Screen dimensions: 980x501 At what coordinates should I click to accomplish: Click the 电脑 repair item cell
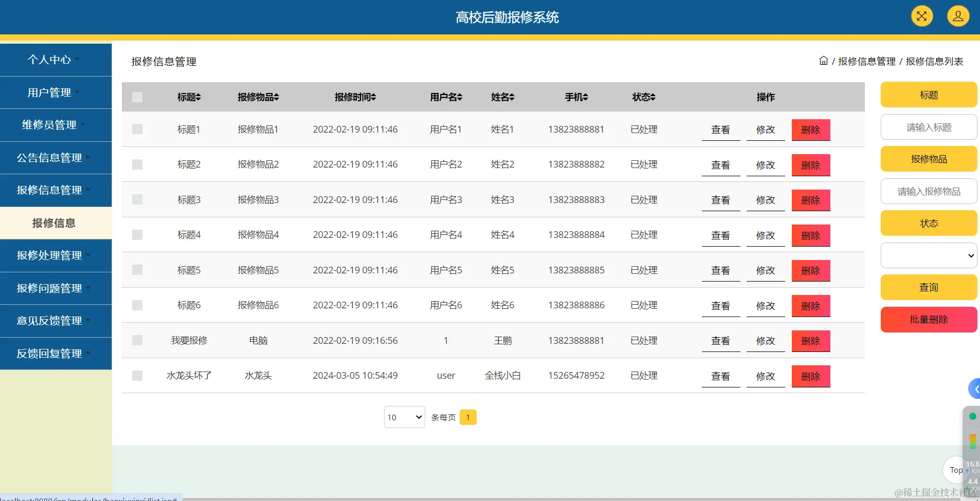(x=258, y=340)
